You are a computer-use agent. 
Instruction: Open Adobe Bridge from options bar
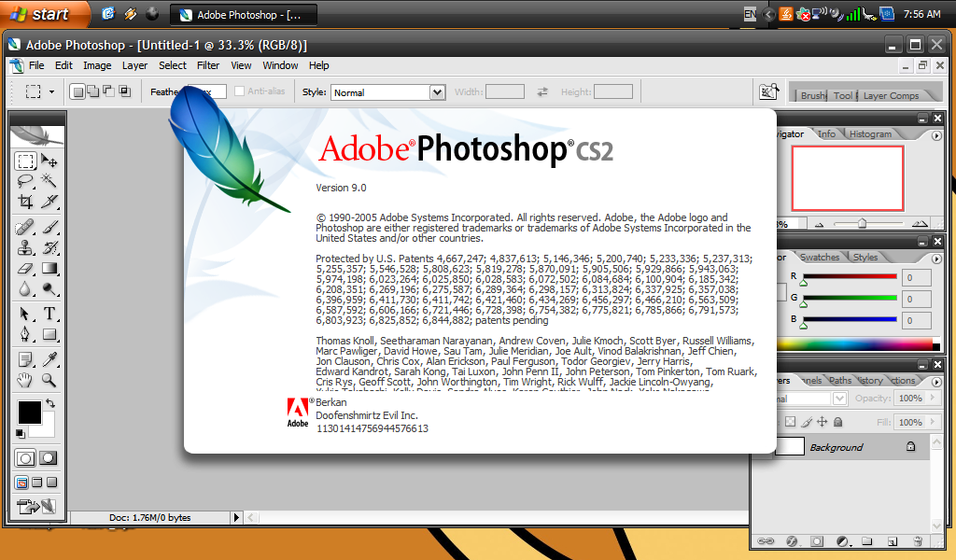click(x=769, y=92)
